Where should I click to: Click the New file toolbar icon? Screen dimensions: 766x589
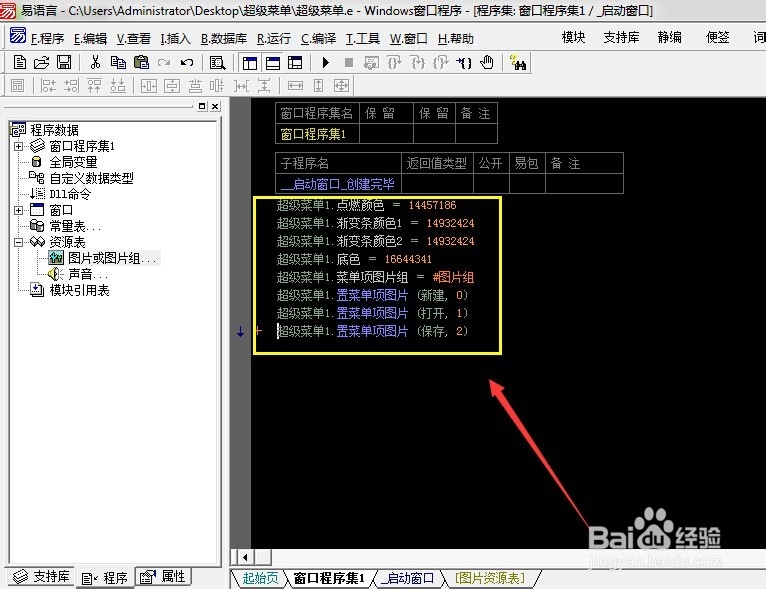tap(20, 63)
